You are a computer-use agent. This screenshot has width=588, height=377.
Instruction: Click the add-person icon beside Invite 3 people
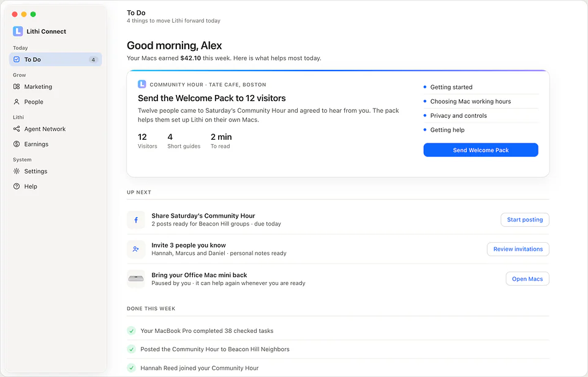click(136, 249)
